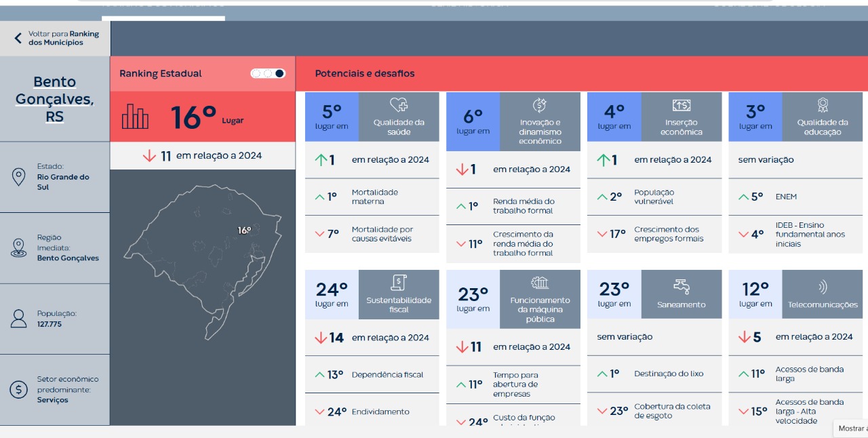
Task: Click the Saneamento faucet icon
Action: coord(681,285)
